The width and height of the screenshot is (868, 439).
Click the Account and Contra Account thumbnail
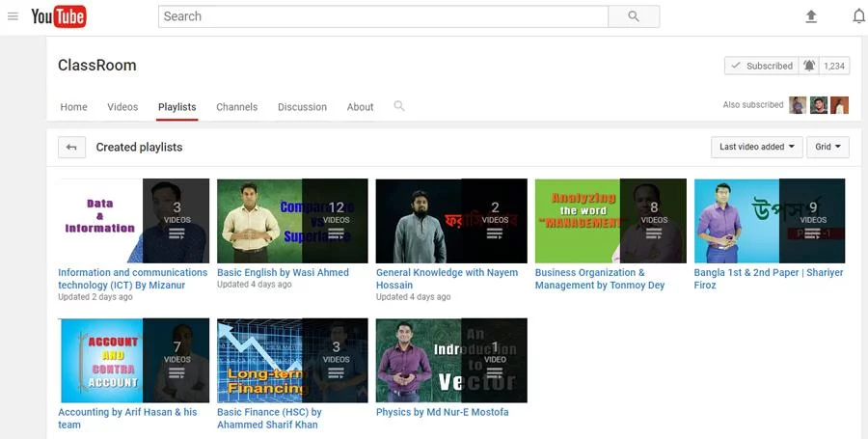(133, 361)
